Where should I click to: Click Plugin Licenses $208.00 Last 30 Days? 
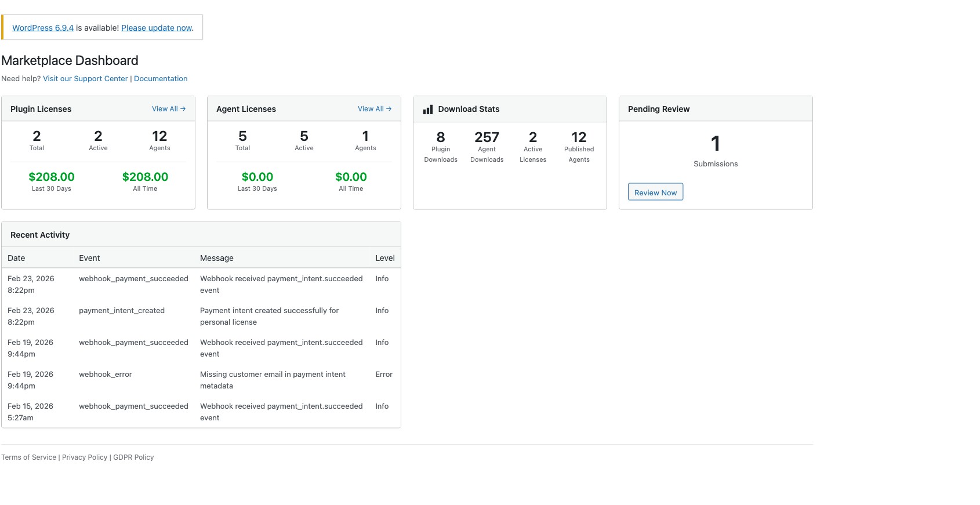(x=52, y=181)
